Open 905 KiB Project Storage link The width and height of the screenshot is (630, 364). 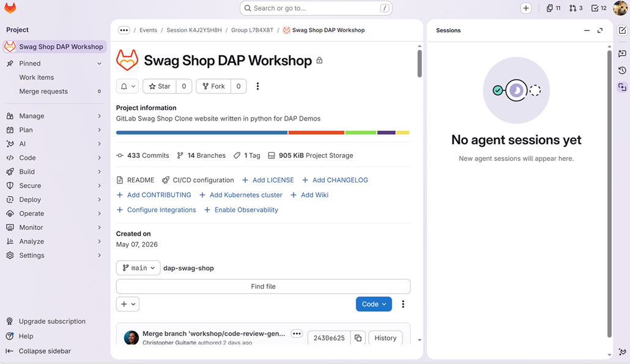coord(311,155)
